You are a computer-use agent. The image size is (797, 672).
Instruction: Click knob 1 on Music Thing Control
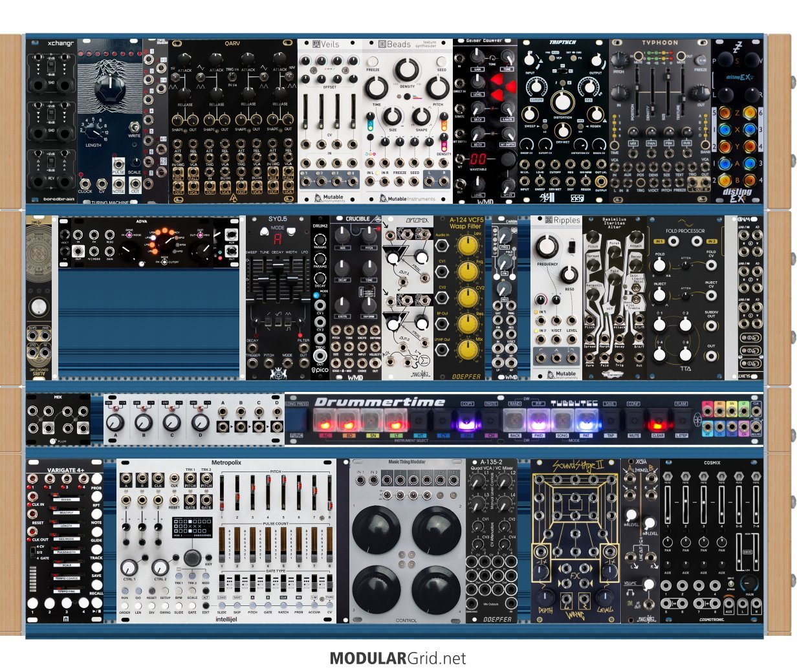(x=376, y=530)
